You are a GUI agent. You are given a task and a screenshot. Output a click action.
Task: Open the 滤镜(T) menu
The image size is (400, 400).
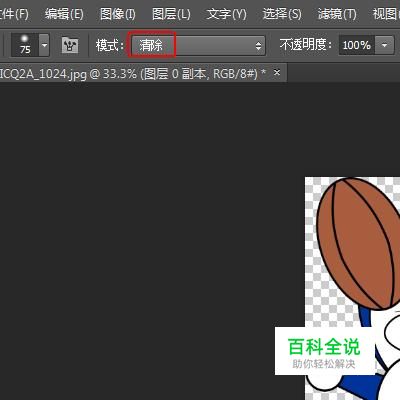coord(337,14)
